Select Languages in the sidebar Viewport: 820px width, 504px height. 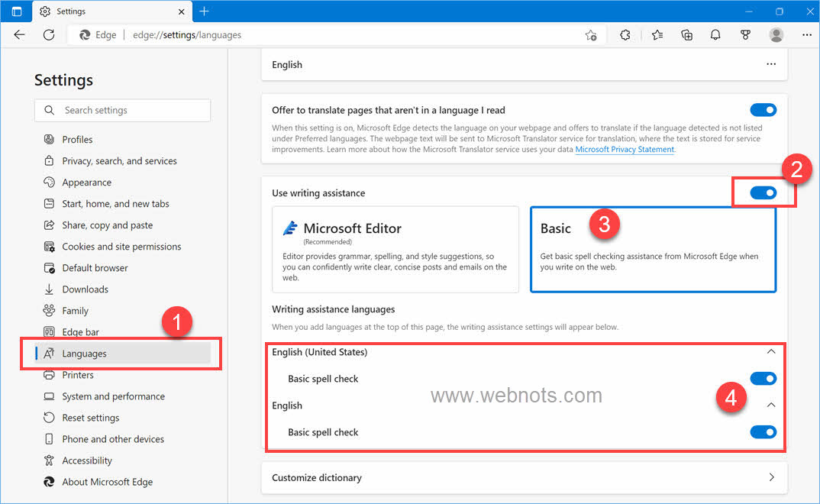[123, 354]
